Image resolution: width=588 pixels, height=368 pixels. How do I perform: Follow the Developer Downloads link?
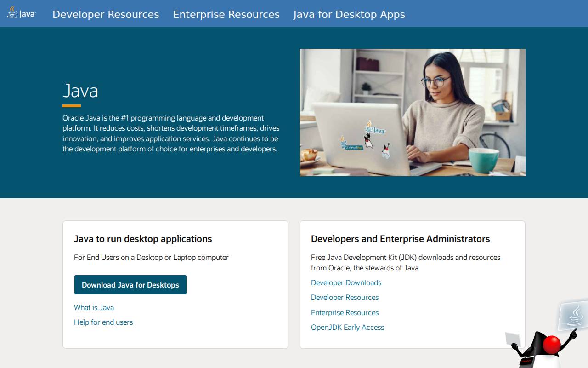346,282
